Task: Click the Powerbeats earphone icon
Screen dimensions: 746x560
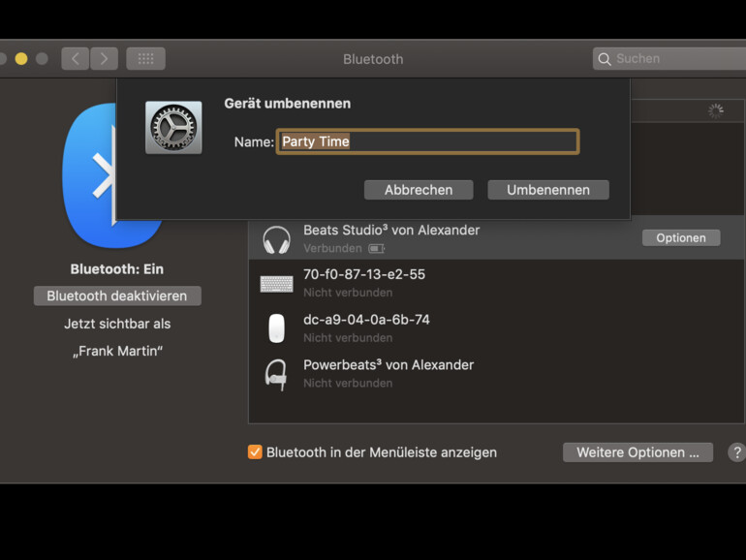Action: pos(276,374)
